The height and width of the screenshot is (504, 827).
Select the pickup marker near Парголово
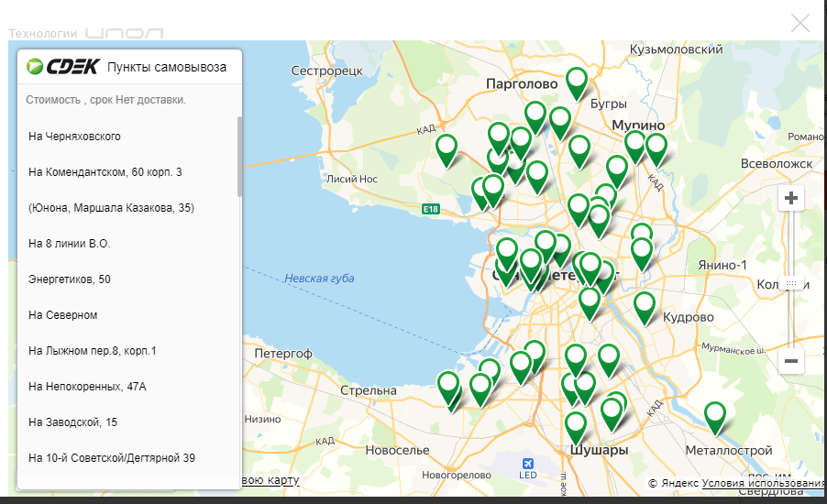click(x=576, y=82)
